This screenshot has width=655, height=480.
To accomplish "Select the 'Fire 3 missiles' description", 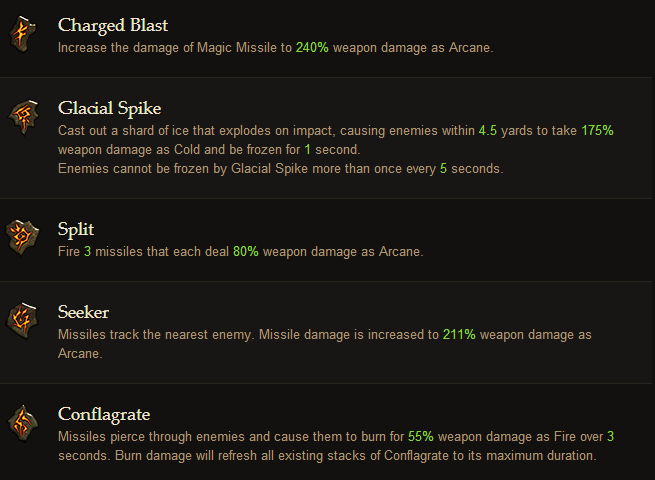I will pyautogui.click(x=241, y=251).
